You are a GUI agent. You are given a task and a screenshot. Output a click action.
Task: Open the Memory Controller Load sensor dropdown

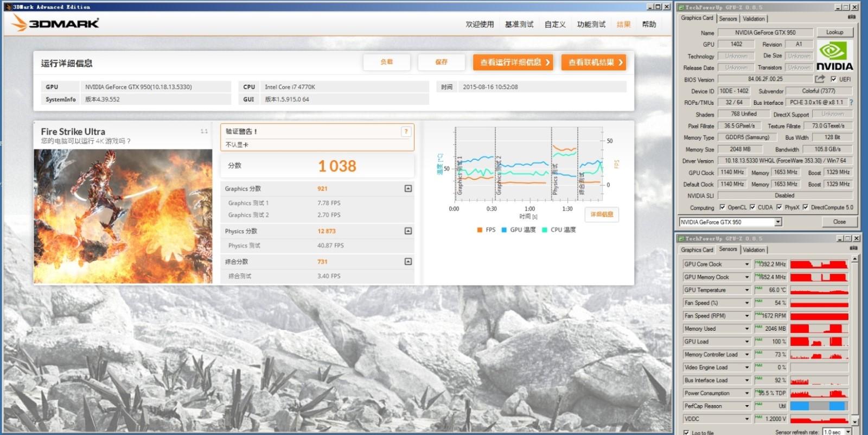(x=746, y=355)
